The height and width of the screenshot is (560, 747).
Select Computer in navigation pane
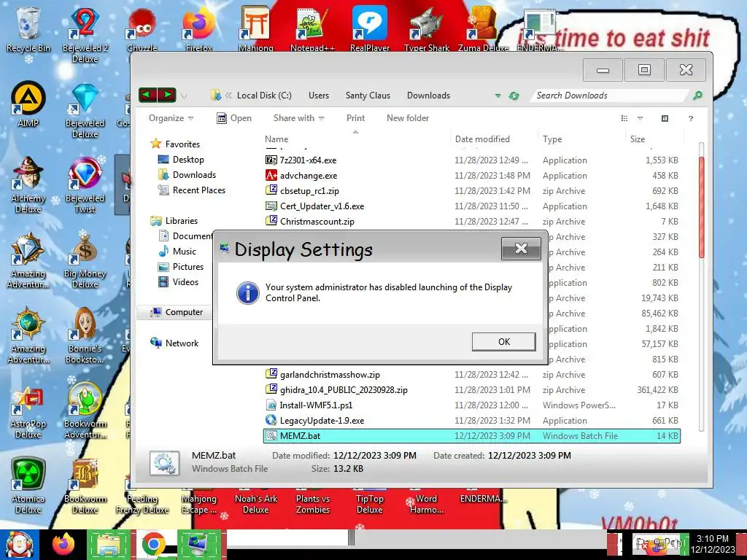coord(177,312)
